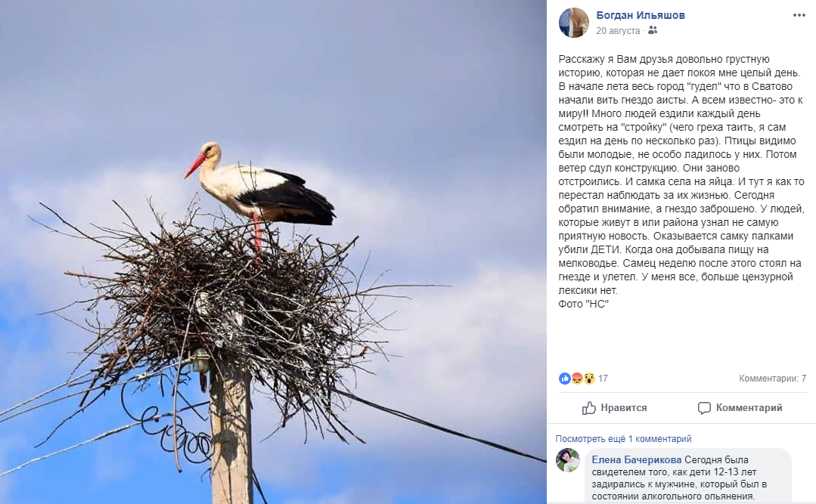
Task: Click Богдан Ильяшов's profile avatar
Action: click(x=573, y=23)
